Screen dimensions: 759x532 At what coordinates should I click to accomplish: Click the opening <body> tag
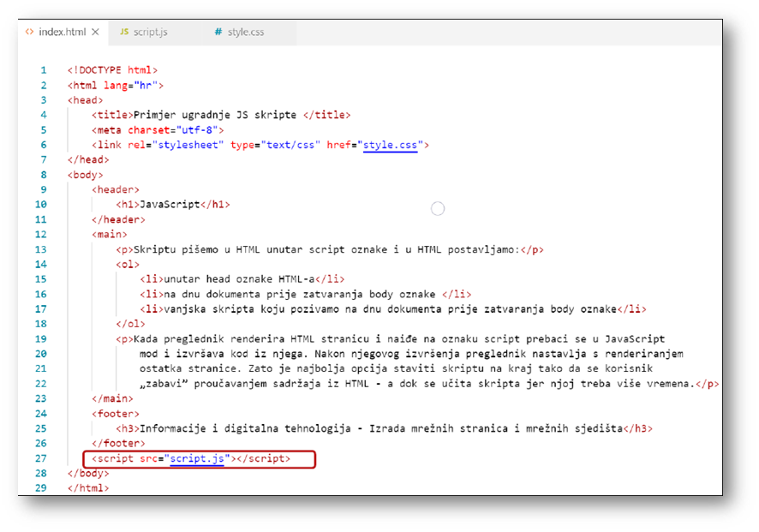(85, 175)
